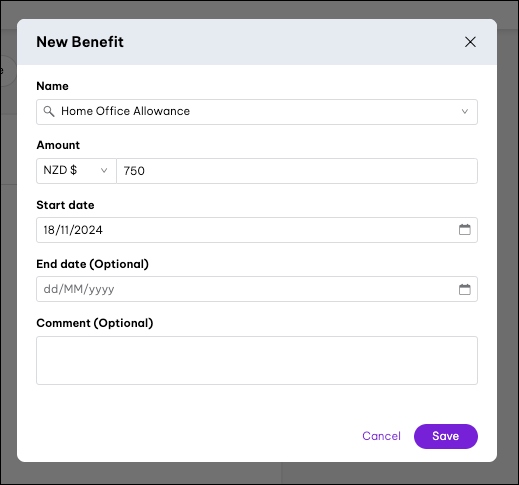Expand the Name dropdown chevron

tap(465, 111)
